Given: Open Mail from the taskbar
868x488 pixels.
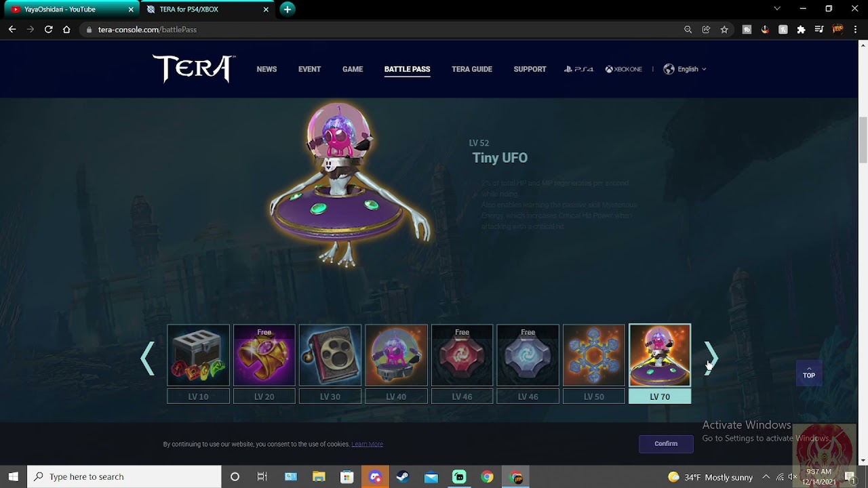Looking at the screenshot, I should pos(431,476).
